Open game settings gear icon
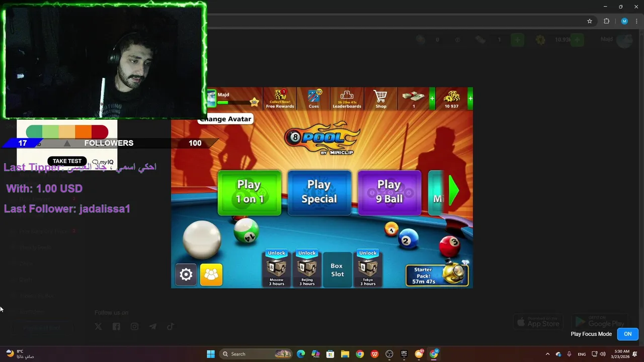The width and height of the screenshot is (644, 362). [186, 275]
